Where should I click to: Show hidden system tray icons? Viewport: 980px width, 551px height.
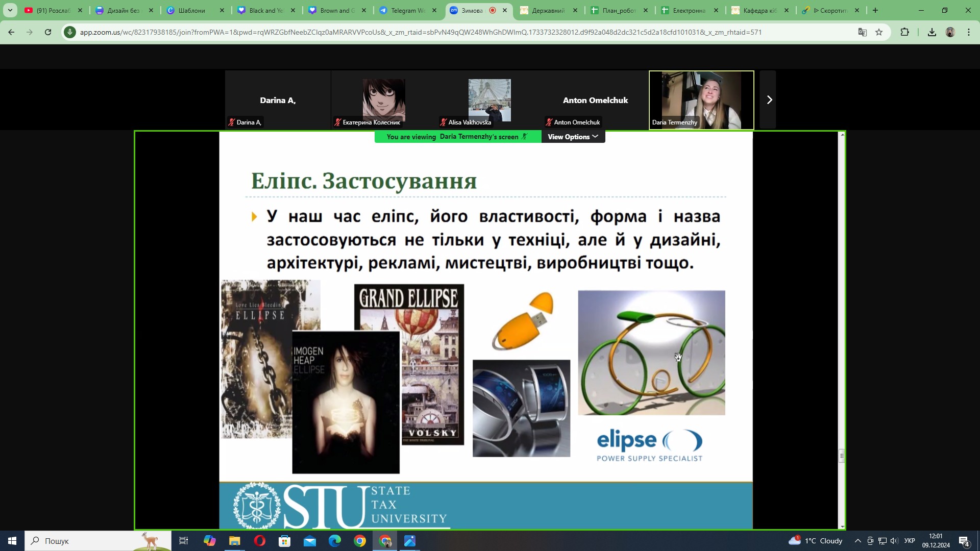(x=857, y=541)
